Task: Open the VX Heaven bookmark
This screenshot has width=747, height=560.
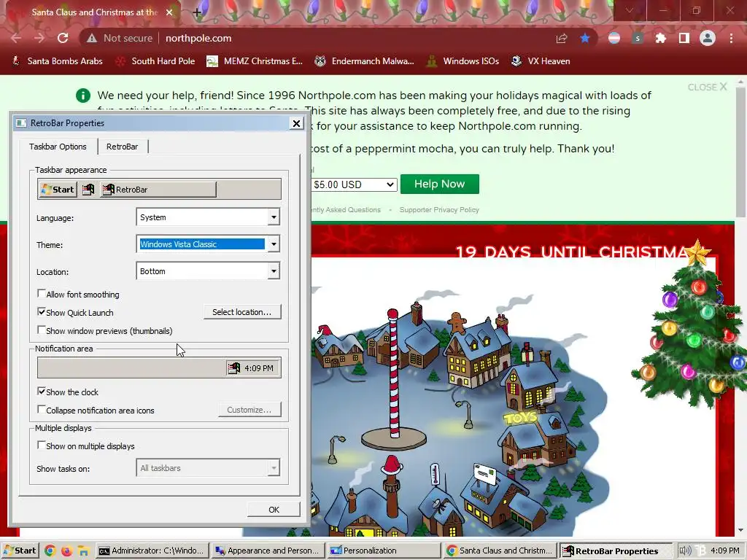Action: click(x=541, y=61)
